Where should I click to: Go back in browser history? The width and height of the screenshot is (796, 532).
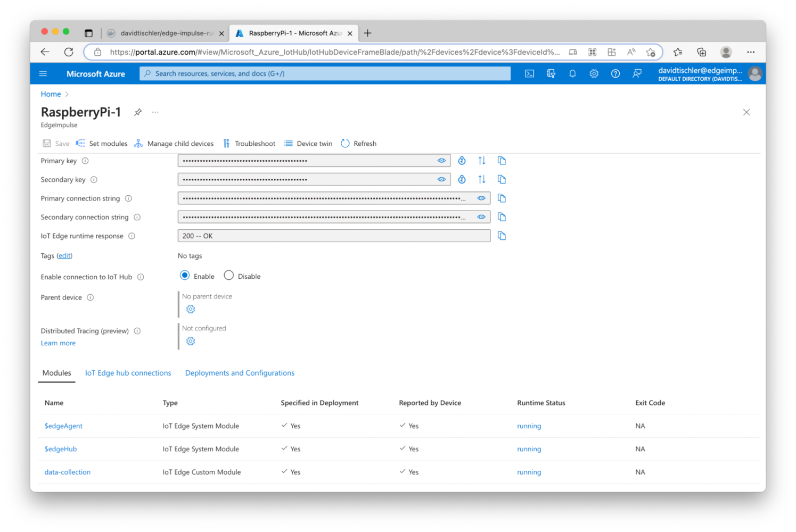[45, 52]
